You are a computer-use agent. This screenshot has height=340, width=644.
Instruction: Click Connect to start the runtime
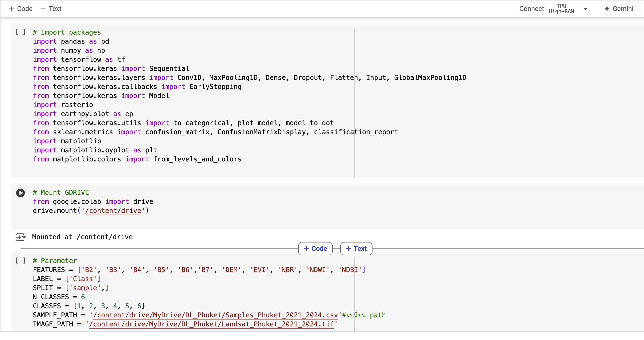tap(531, 9)
